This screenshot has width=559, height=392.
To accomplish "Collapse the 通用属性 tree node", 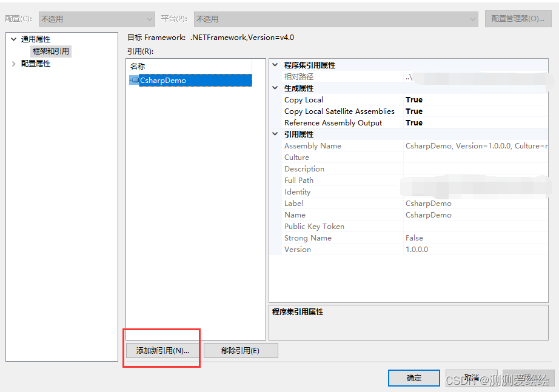I will coord(13,38).
